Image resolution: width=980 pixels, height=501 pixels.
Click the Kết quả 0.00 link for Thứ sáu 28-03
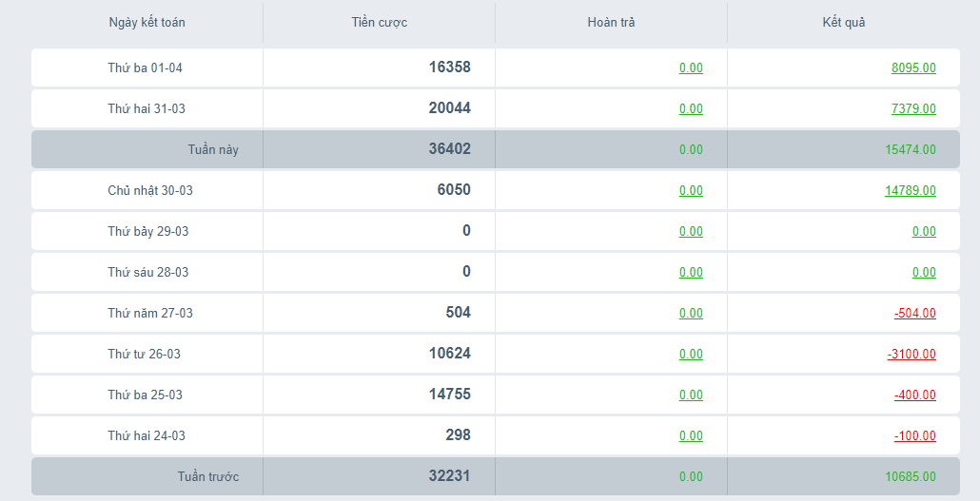[x=923, y=273]
